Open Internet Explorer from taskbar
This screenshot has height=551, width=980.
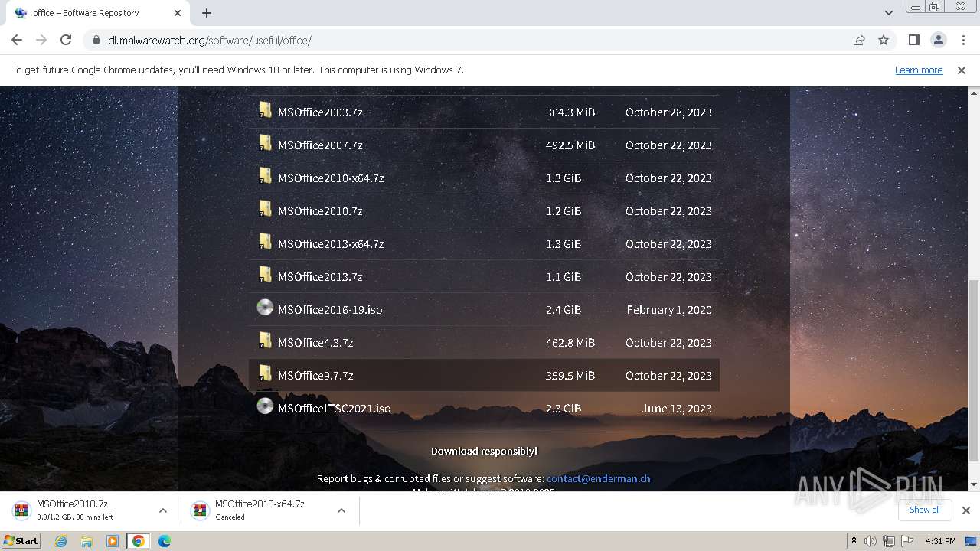[x=60, y=541]
